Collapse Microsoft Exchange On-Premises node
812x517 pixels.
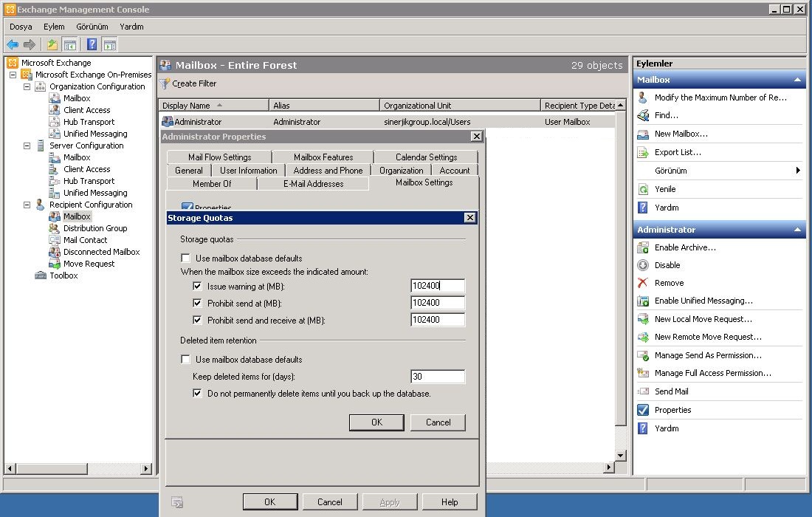point(13,75)
